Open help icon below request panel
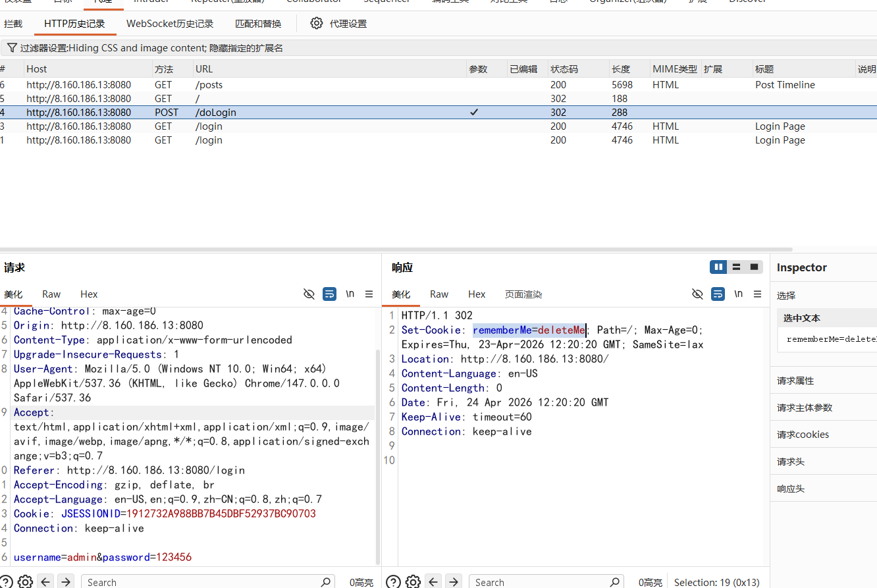The width and height of the screenshot is (877, 588). coord(5,581)
